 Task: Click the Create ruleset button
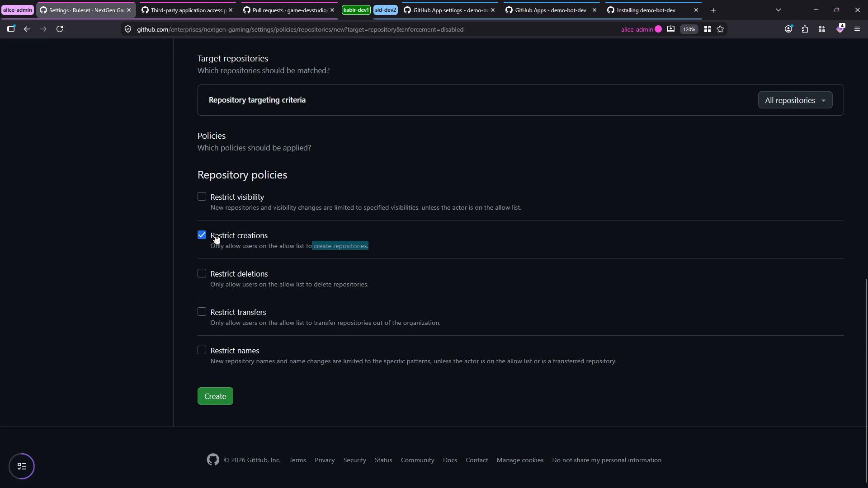tap(215, 396)
